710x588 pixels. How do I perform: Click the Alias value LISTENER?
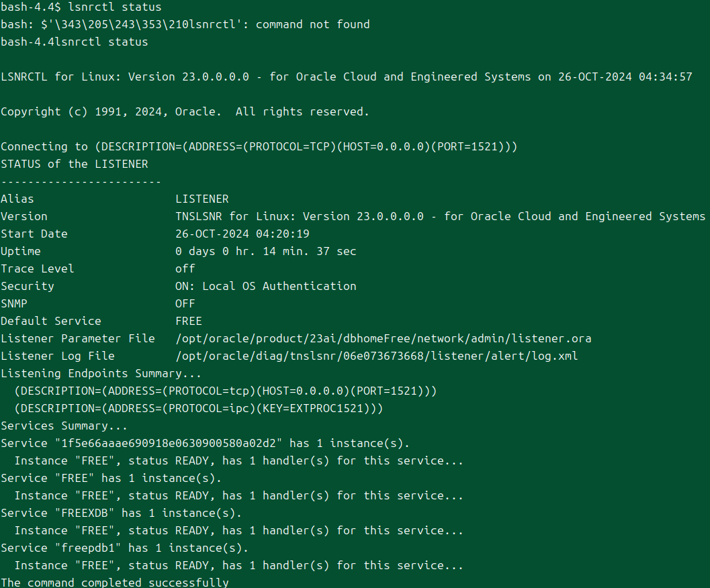pos(202,199)
